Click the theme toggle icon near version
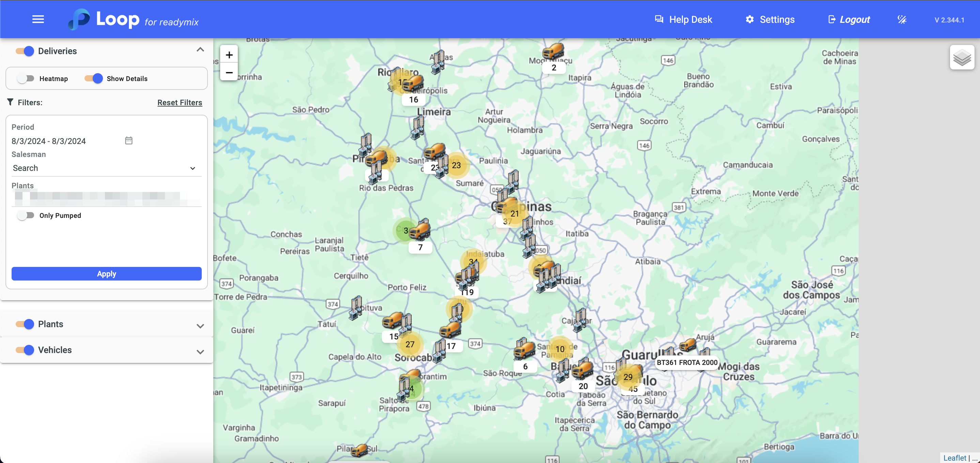Screen dimensions: 980x463 (x=902, y=20)
